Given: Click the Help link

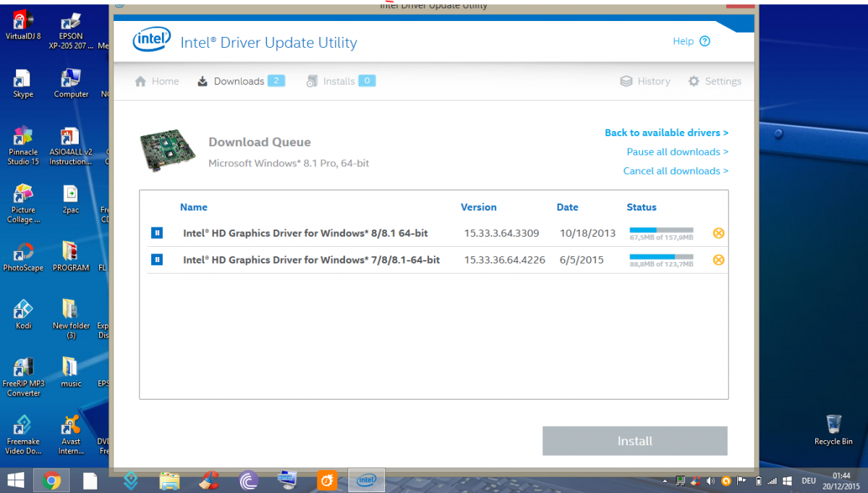Looking at the screenshot, I should coord(683,41).
